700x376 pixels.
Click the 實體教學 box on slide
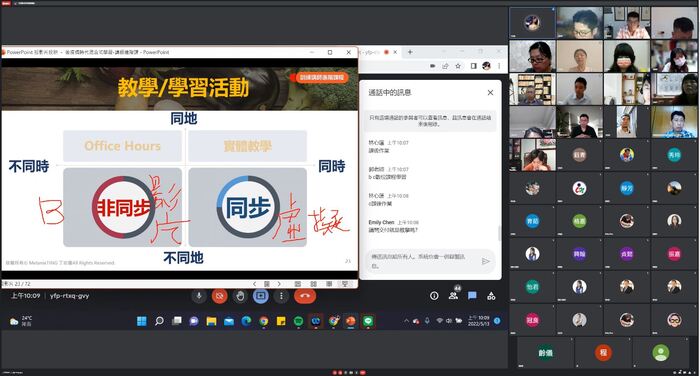click(x=248, y=146)
